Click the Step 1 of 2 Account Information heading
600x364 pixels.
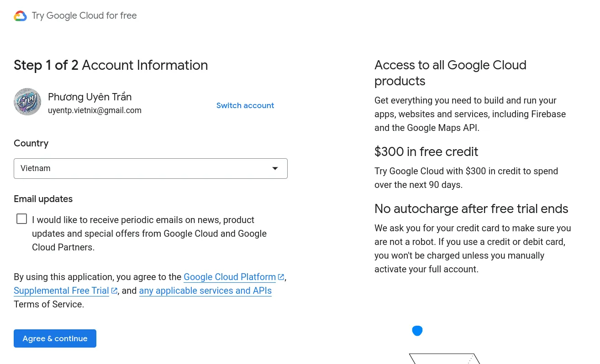click(x=111, y=65)
